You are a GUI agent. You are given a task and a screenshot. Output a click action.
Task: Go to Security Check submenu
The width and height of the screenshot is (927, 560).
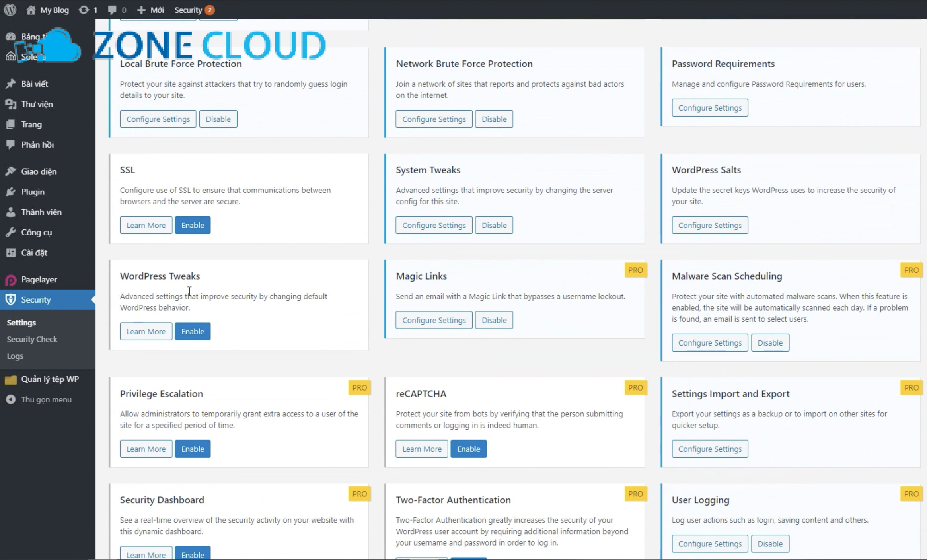[32, 339]
